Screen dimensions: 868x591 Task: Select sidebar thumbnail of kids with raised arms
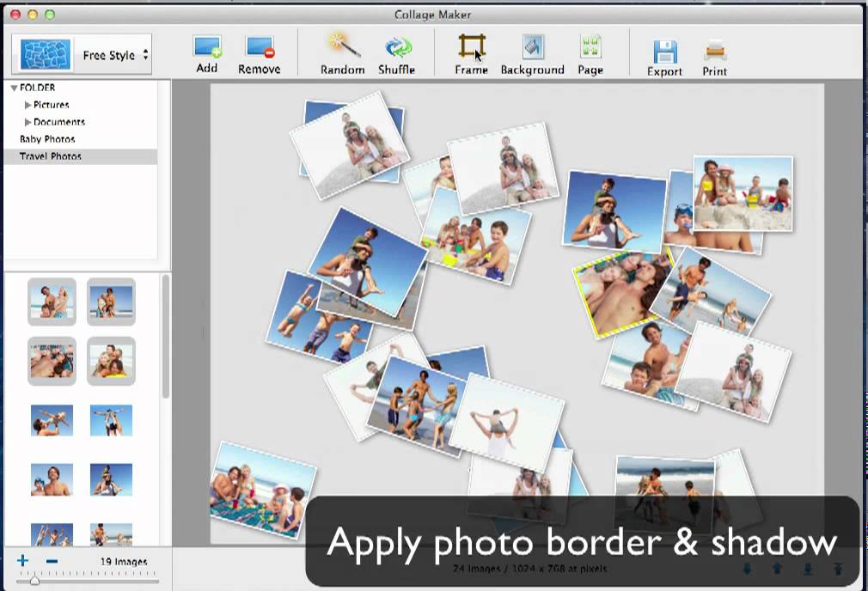(52, 534)
